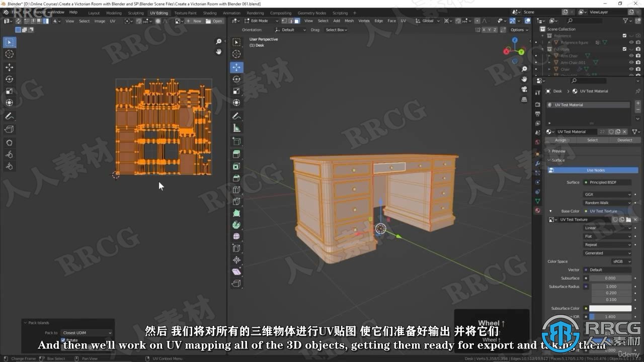Image resolution: width=644 pixels, height=362 pixels.
Task: Open sRGB color space dropdown
Action: point(621,261)
